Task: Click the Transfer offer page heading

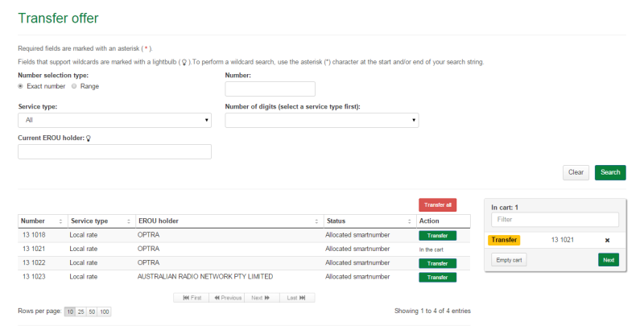Action: pos(58,18)
